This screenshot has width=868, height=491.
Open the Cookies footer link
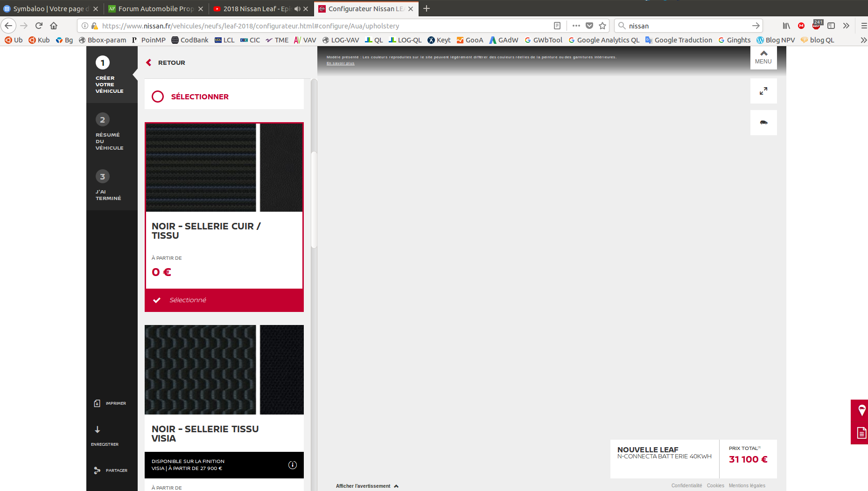(x=715, y=486)
